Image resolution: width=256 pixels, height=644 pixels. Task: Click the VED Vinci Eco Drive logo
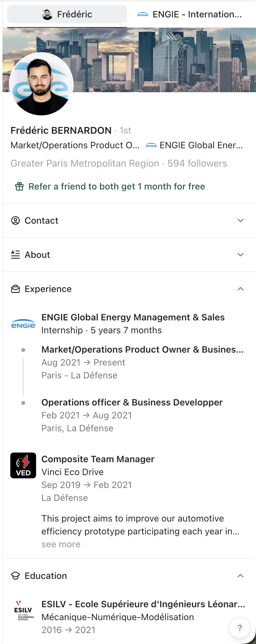pos(23,465)
